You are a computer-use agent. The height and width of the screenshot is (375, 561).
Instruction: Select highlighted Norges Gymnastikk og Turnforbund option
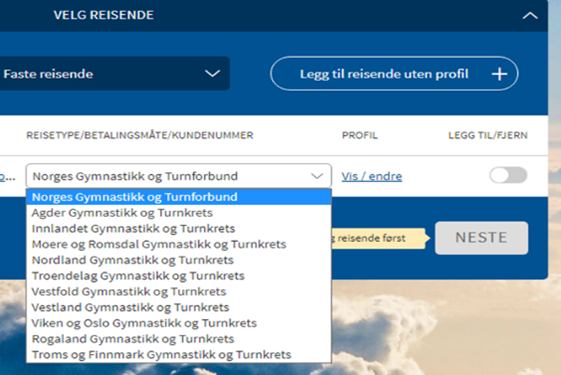coord(179,197)
